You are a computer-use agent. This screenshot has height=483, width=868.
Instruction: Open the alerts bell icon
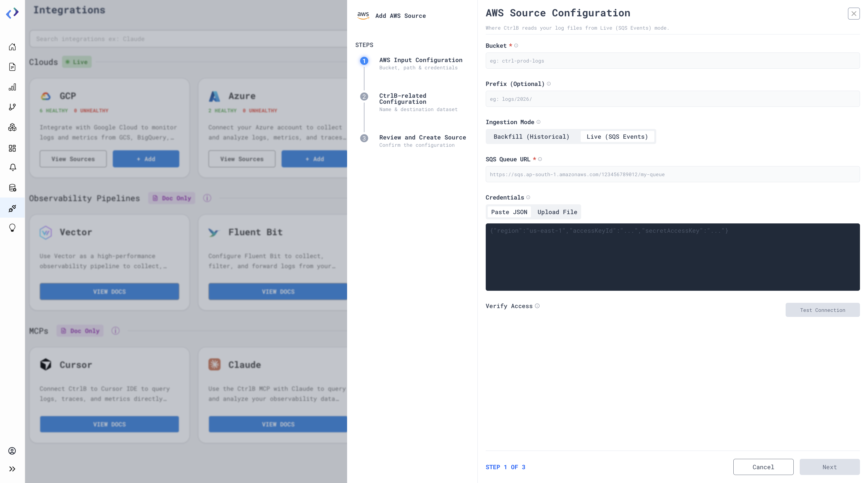click(13, 168)
